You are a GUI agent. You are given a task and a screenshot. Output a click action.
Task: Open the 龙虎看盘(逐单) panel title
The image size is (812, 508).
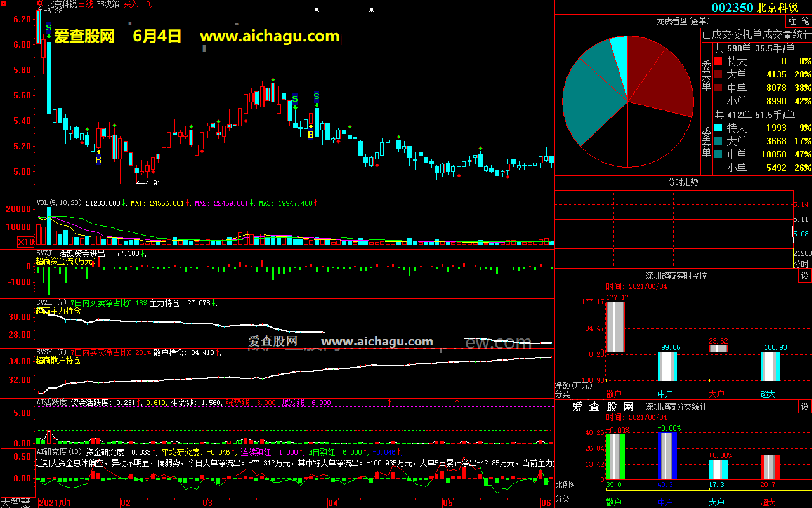click(x=683, y=22)
